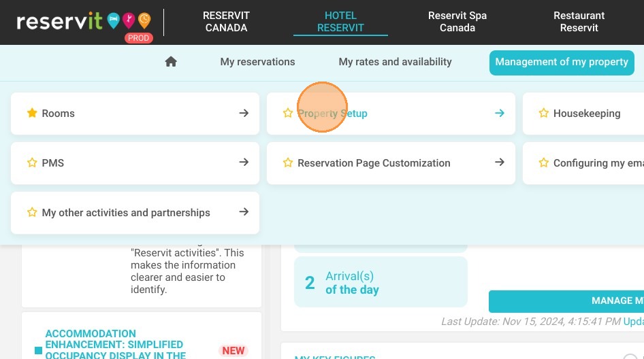Star the Configuring my emails item

(544, 163)
